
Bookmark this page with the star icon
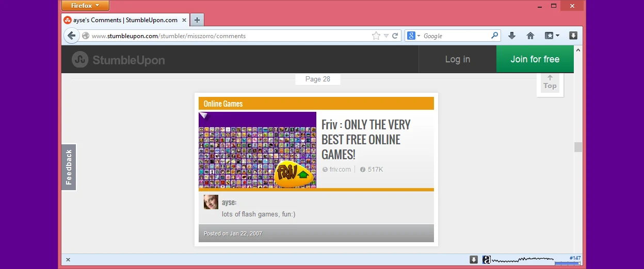point(376,36)
